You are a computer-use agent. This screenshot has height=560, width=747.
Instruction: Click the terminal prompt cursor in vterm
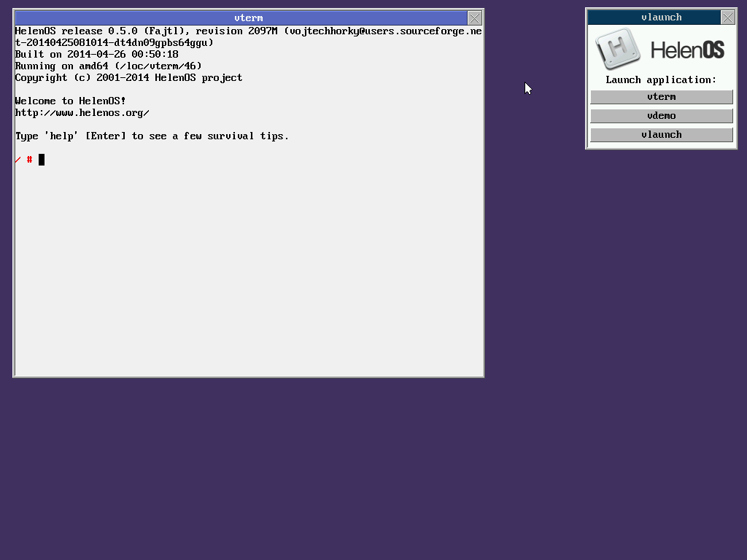point(42,160)
